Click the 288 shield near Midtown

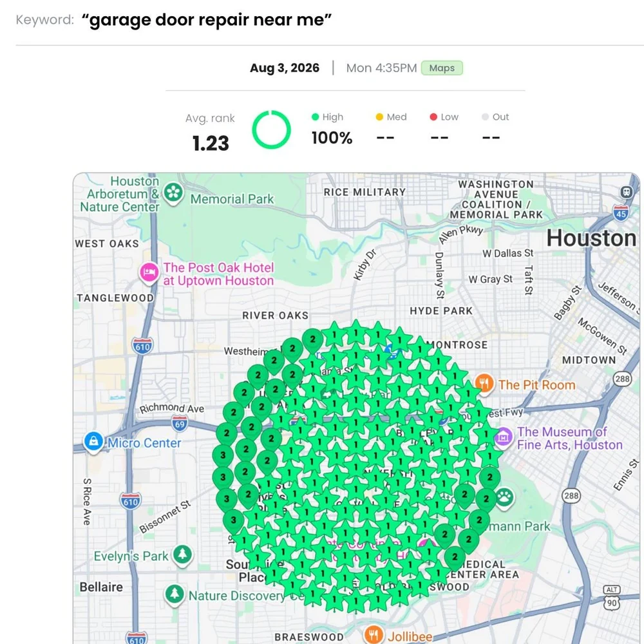coord(622,378)
